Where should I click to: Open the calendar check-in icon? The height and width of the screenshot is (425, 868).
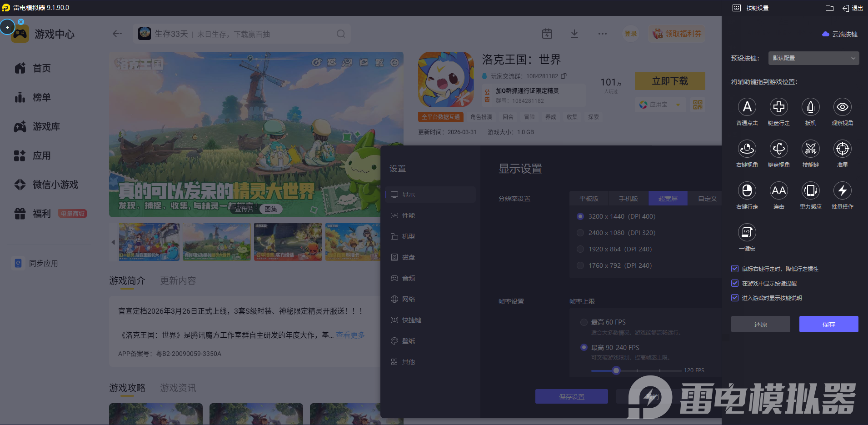547,34
